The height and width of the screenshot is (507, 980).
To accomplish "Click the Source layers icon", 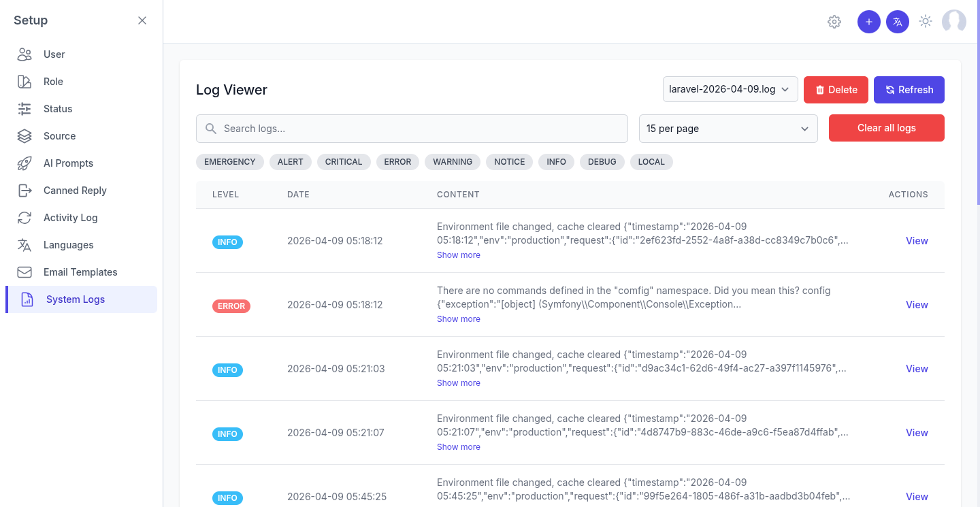I will click(24, 136).
